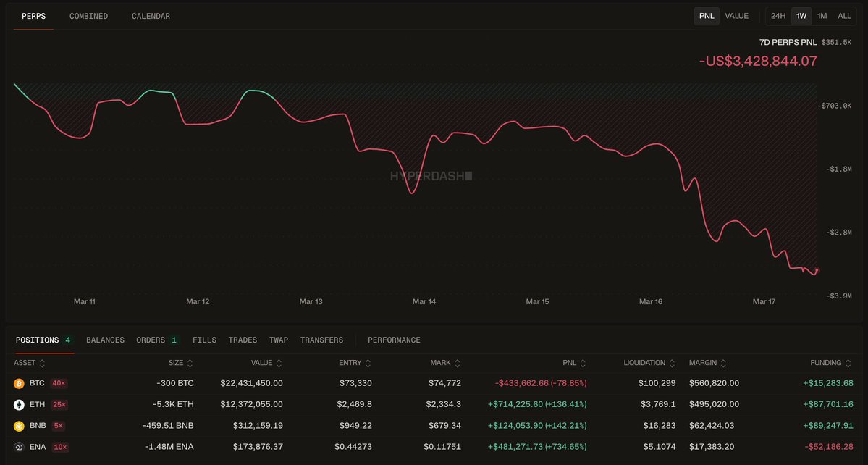Click the BNB coin icon
The image size is (868, 465).
(x=19, y=426)
